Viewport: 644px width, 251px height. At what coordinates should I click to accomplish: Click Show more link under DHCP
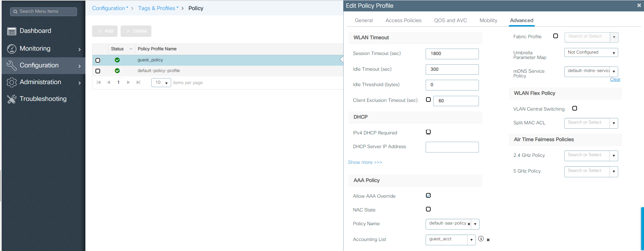[x=365, y=162]
